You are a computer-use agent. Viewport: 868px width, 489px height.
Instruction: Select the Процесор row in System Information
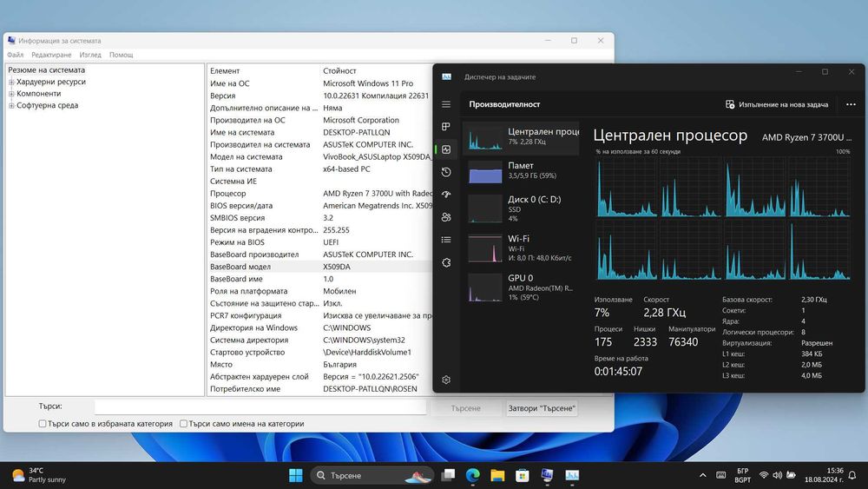pyautogui.click(x=320, y=194)
